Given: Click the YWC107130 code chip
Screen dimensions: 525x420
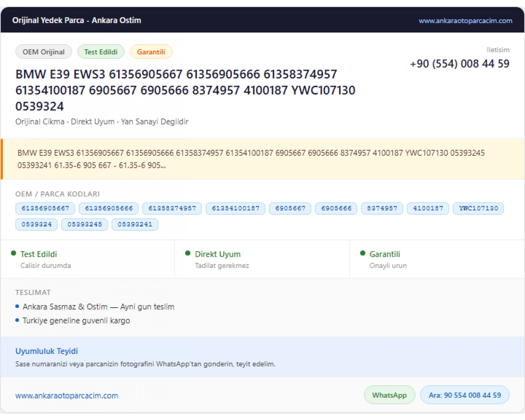Looking at the screenshot, I should [478, 209].
